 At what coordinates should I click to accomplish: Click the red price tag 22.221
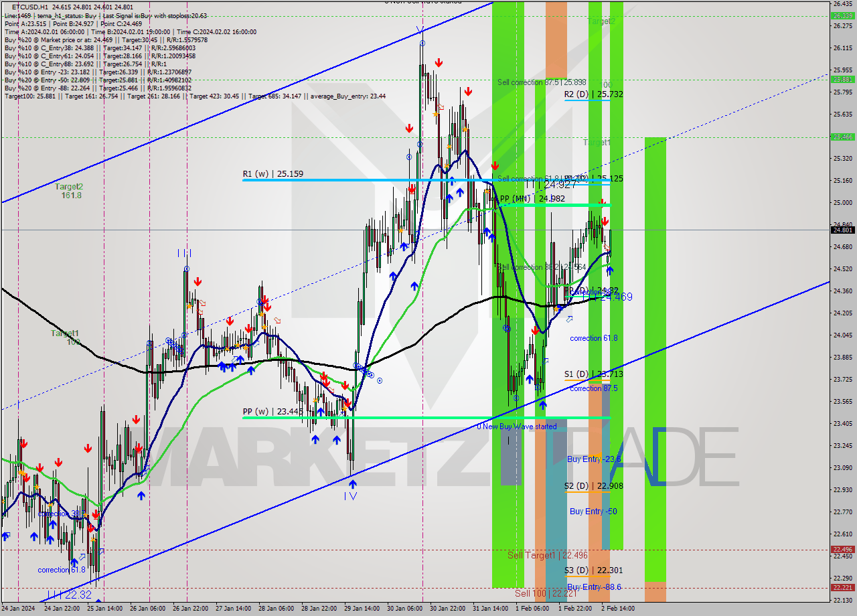tap(842, 587)
